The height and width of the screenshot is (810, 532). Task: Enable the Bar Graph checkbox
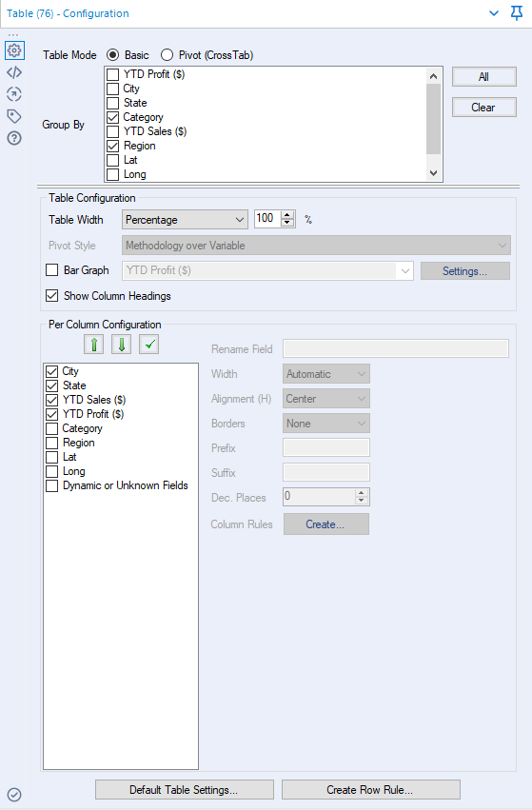pyautogui.click(x=52, y=270)
